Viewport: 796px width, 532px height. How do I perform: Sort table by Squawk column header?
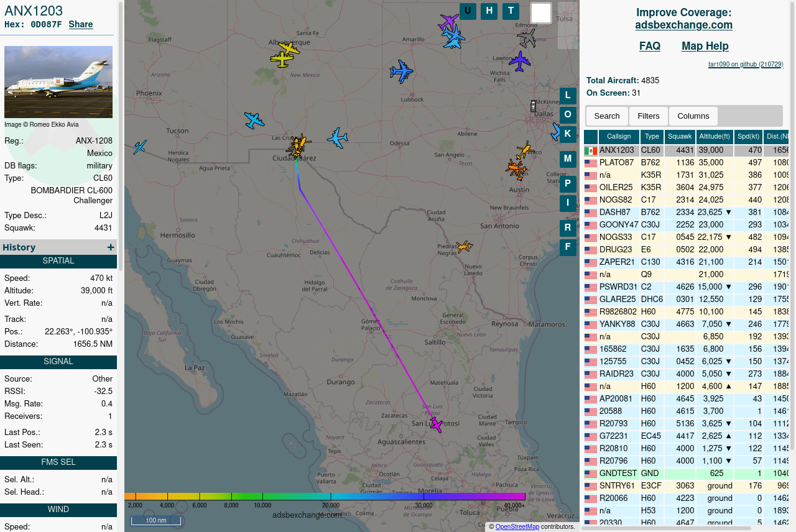[680, 137]
